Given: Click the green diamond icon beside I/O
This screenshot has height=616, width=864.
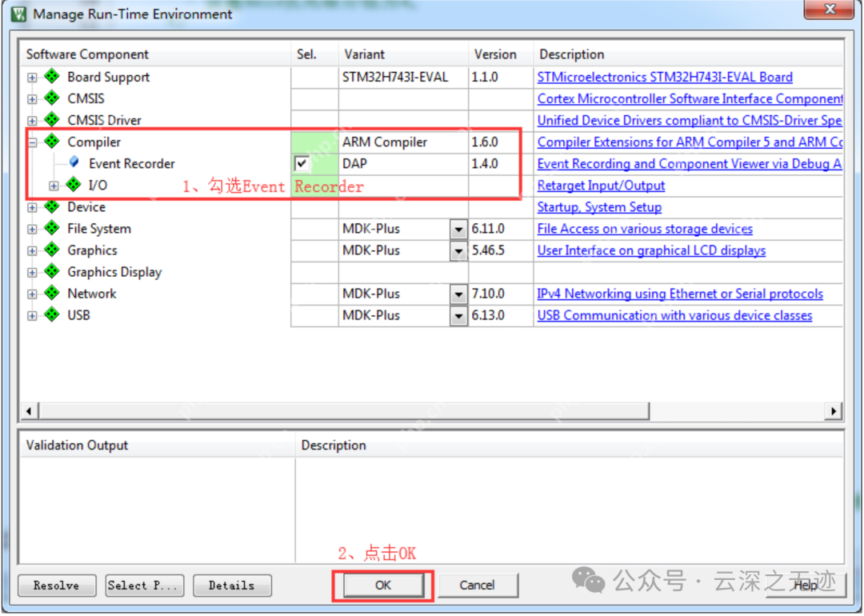Looking at the screenshot, I should pos(74,185).
